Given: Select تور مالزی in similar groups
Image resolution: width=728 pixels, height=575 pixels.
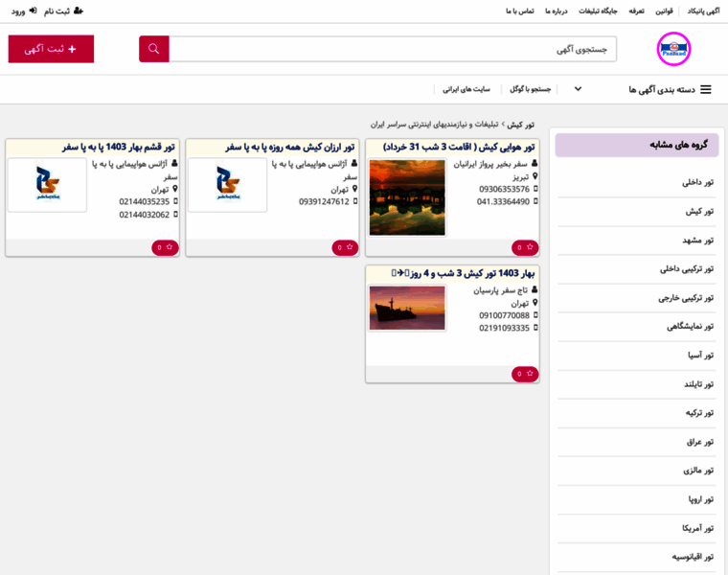Looking at the screenshot, I should pyautogui.click(x=698, y=471).
